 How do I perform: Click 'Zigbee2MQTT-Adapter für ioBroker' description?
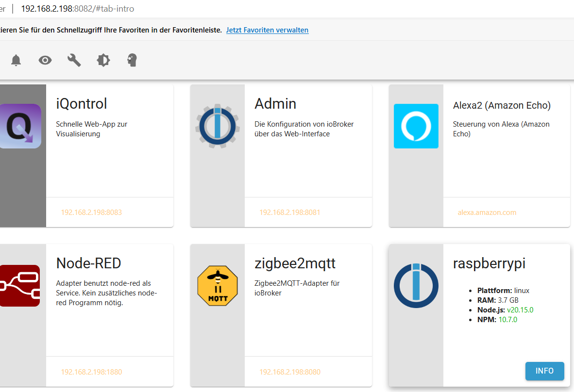297,288
